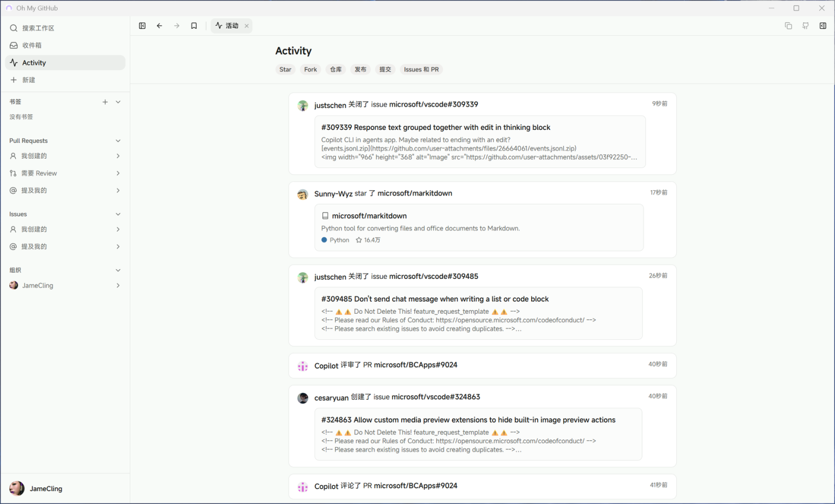
Task: Toggle the Star activity filter
Action: [x=285, y=70]
